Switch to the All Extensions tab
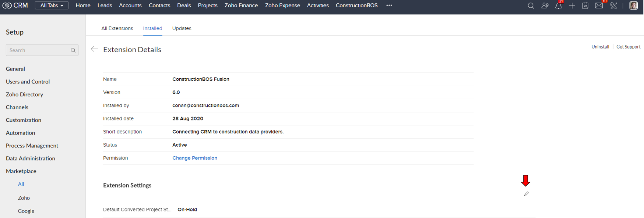 (117, 28)
